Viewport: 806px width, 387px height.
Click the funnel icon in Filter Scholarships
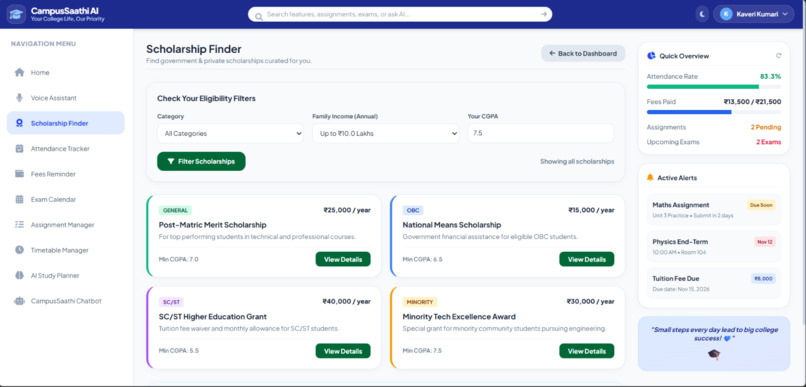point(171,161)
